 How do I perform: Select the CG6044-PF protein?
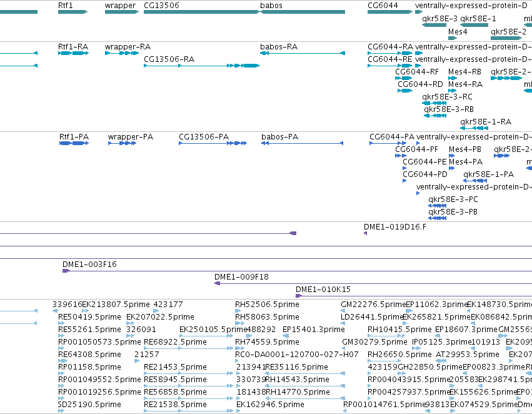click(400, 156)
